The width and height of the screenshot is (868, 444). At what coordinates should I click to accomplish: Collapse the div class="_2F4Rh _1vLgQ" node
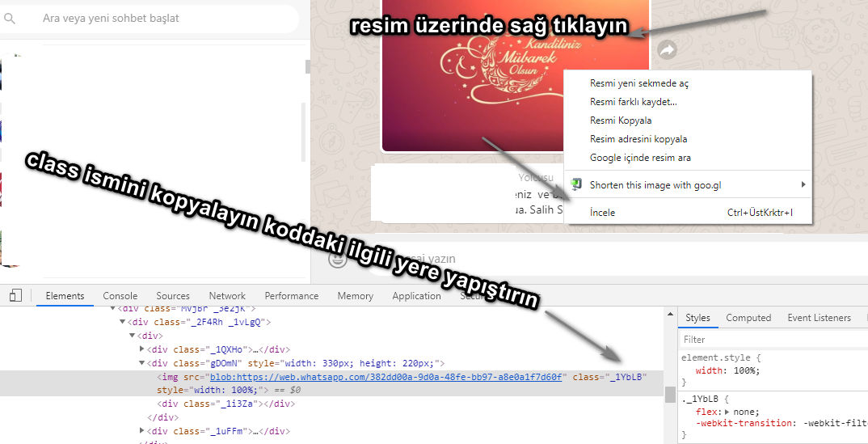(122, 322)
